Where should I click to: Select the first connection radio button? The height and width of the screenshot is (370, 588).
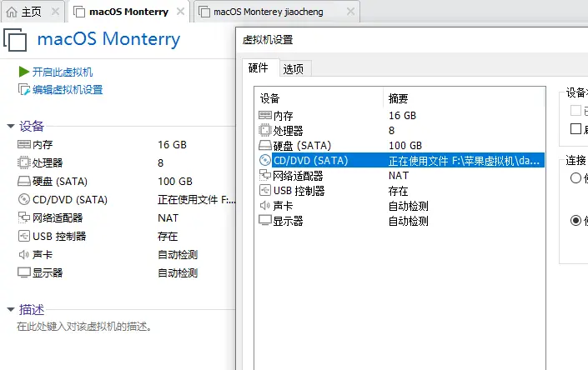575,178
